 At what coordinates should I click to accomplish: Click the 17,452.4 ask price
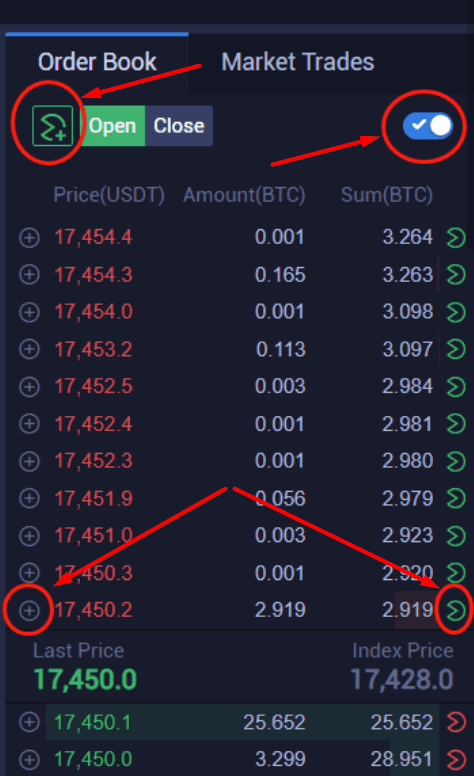coord(94,424)
